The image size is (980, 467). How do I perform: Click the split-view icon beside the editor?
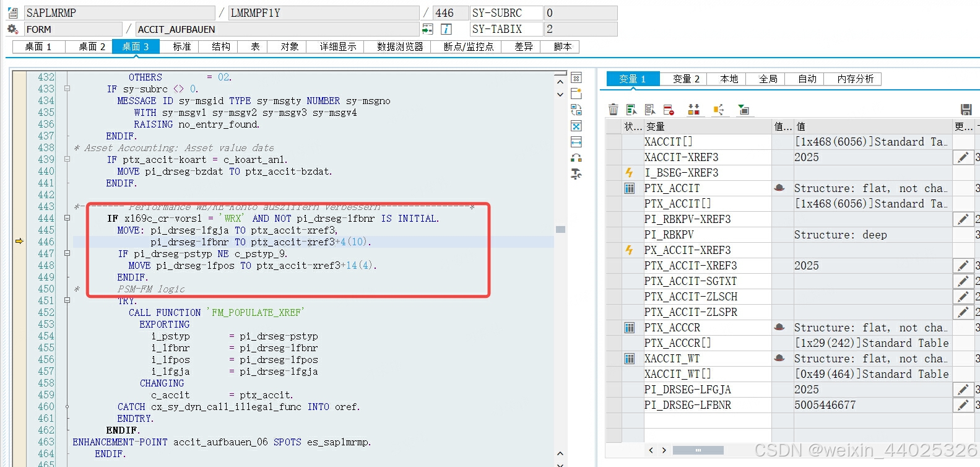coord(576,142)
